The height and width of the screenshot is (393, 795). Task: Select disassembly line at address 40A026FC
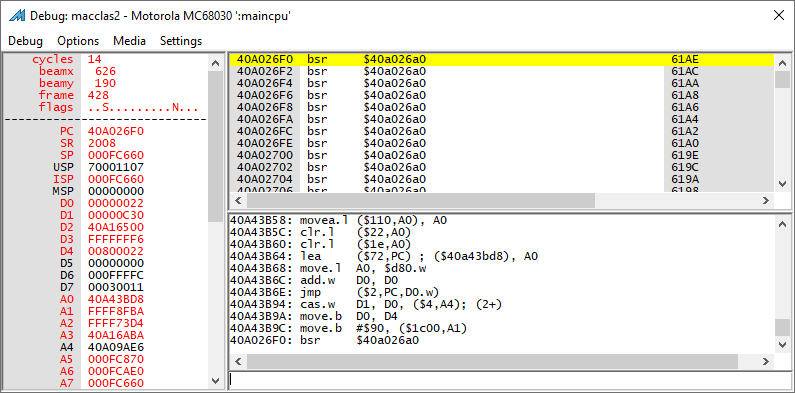[x=502, y=131]
